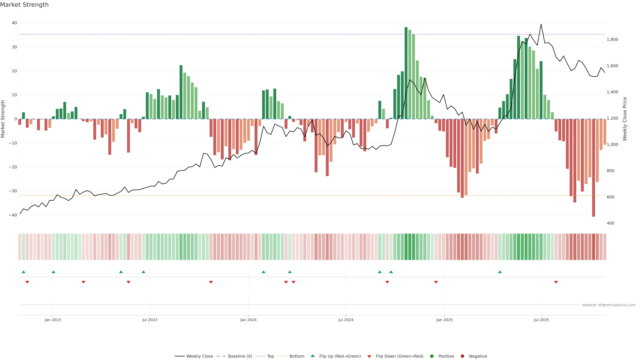Click the green flip-up marker in 2025
The height and width of the screenshot is (362, 644).
coord(500,272)
